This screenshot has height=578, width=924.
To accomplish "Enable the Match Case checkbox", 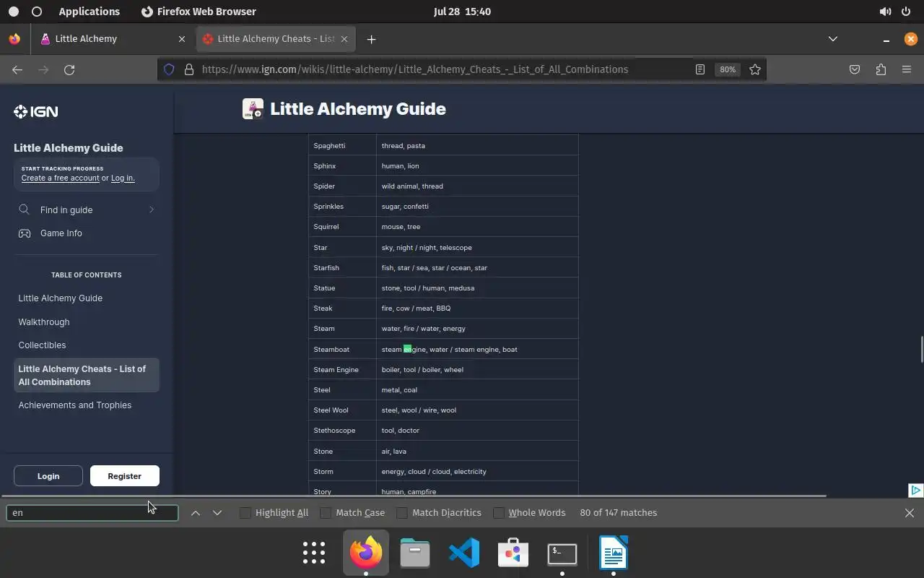I will (x=326, y=513).
